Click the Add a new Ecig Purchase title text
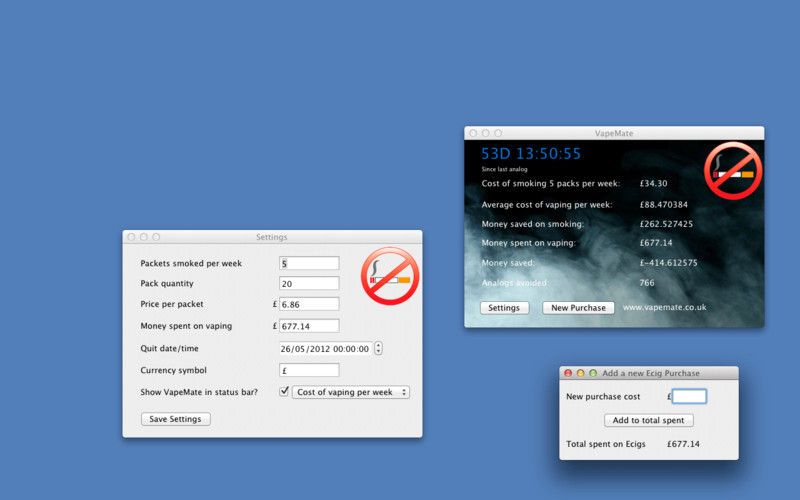The height and width of the screenshot is (500, 800). tap(651, 373)
